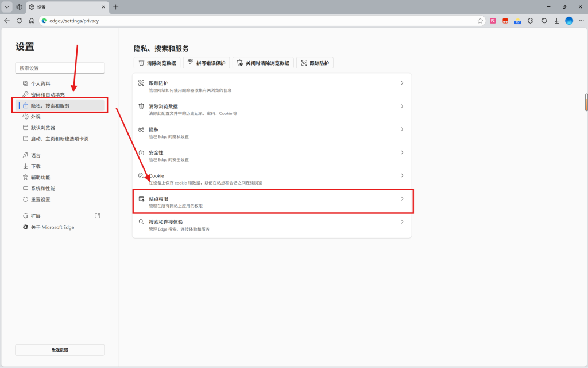This screenshot has width=588, height=368.
Task: Click the 拼写错误保护 shortcut button
Action: tap(206, 63)
